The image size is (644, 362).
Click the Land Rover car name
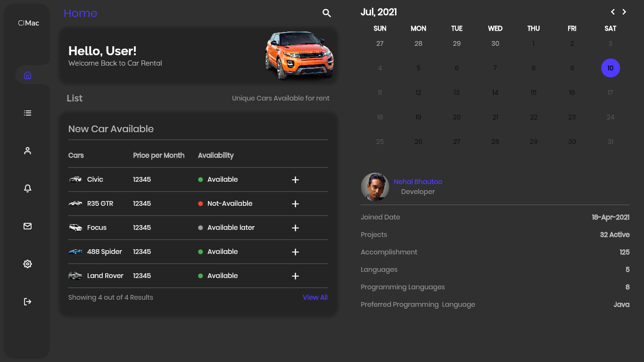click(105, 276)
